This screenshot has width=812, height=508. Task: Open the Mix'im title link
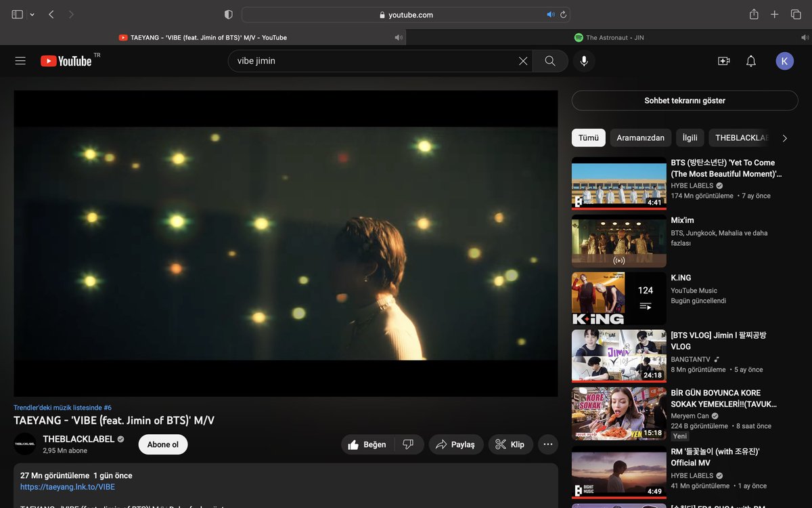click(x=682, y=220)
